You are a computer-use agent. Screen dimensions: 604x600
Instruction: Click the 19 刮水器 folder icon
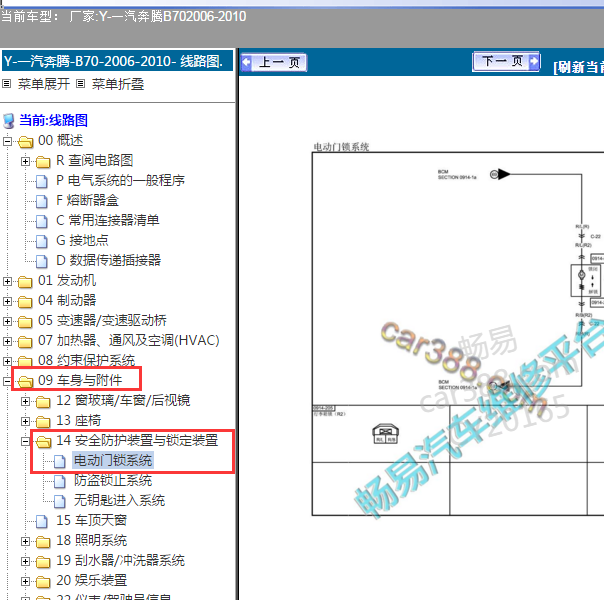pyautogui.click(x=43, y=562)
